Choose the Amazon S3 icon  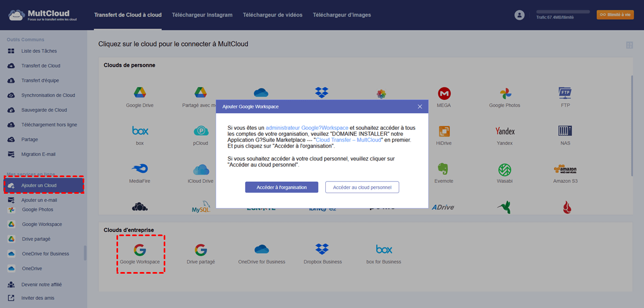click(565, 169)
